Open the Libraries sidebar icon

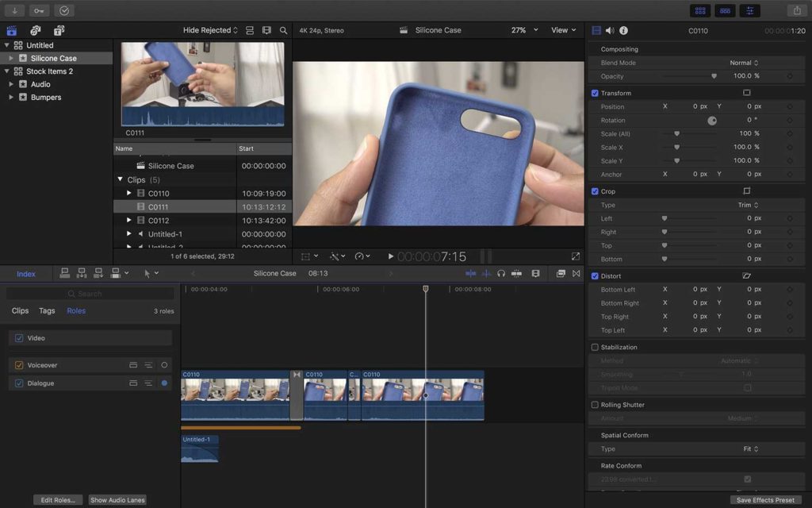click(11, 29)
